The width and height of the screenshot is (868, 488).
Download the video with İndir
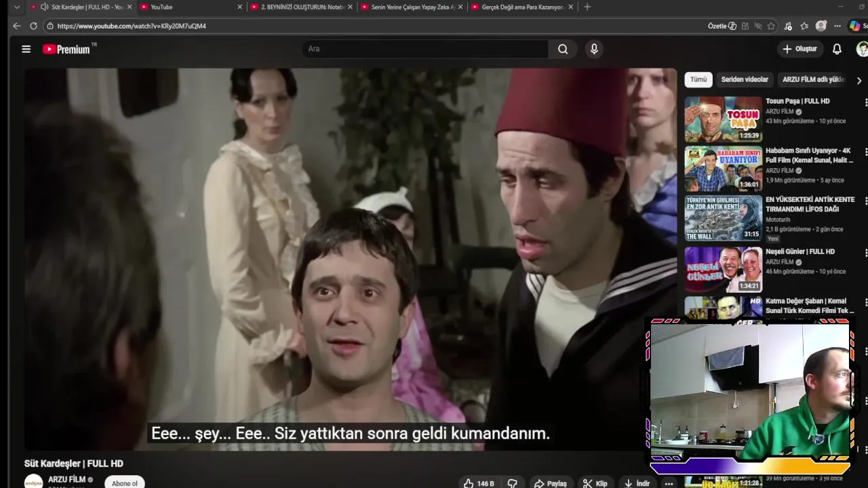(637, 483)
